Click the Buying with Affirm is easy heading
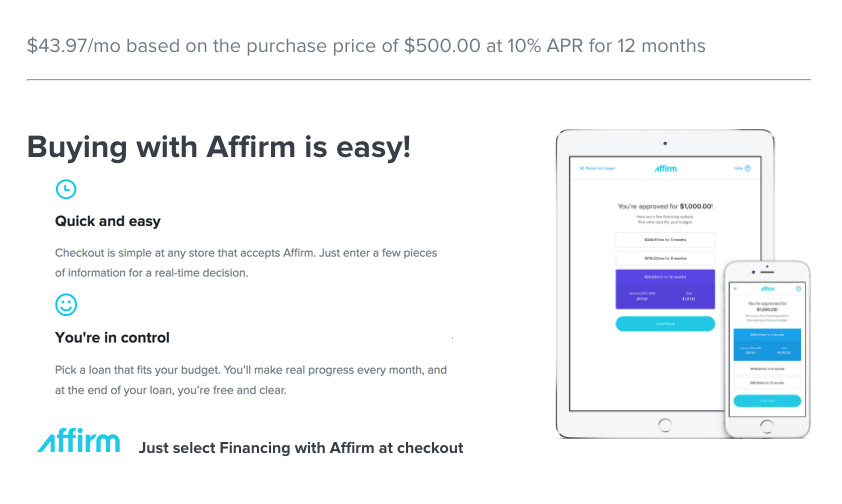Viewport: 842px width, 504px height. tap(219, 147)
